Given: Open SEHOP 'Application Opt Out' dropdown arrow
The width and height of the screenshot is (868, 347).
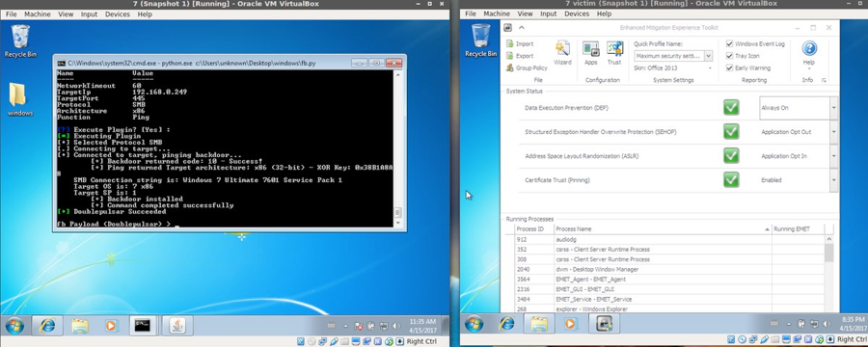Looking at the screenshot, I should click(x=833, y=132).
